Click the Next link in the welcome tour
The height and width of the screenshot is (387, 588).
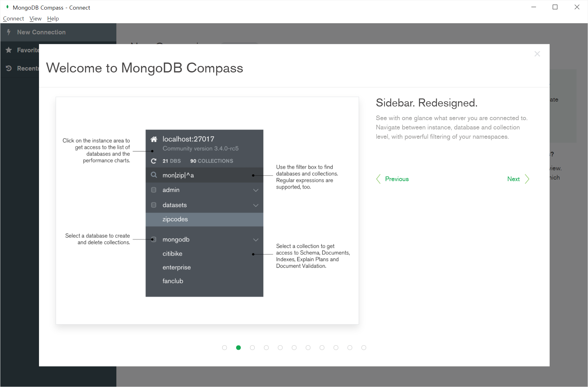pos(513,179)
